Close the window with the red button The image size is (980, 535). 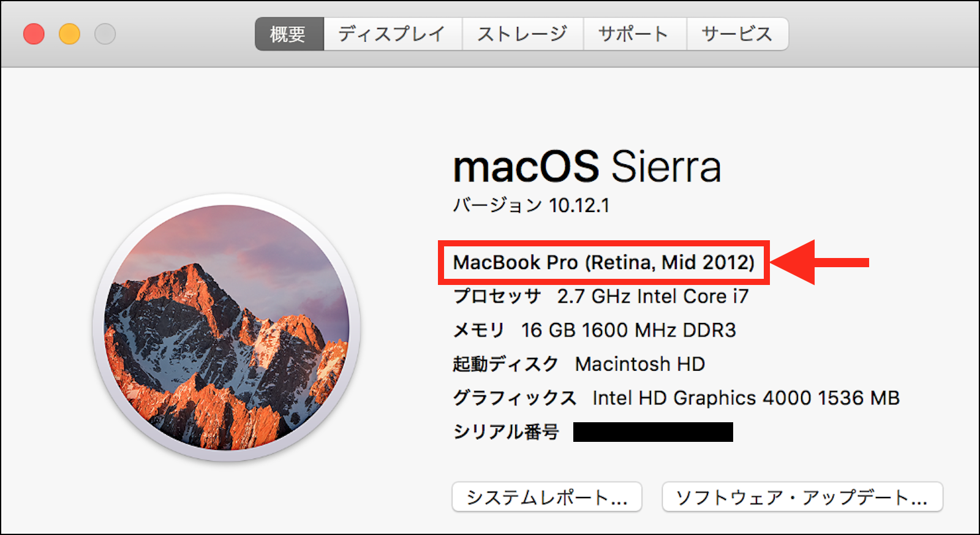[34, 34]
